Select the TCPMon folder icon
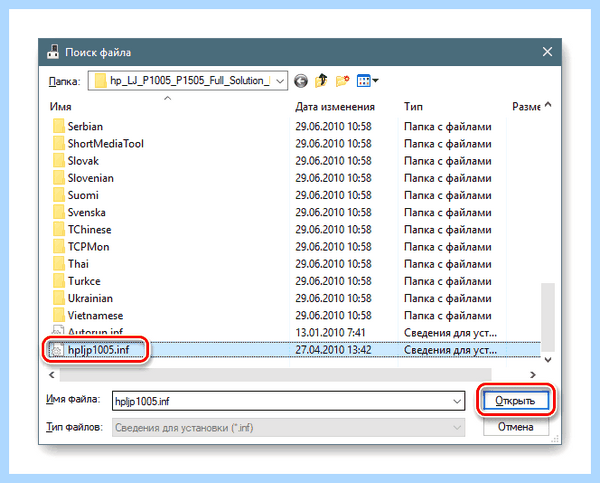Viewport: 600px width, 483px height. pyautogui.click(x=59, y=246)
